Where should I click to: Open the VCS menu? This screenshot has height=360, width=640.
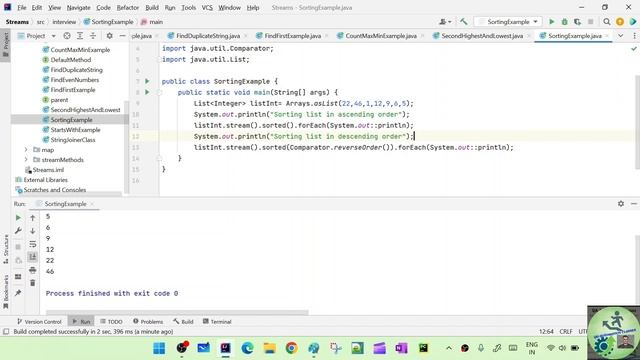click(207, 7)
